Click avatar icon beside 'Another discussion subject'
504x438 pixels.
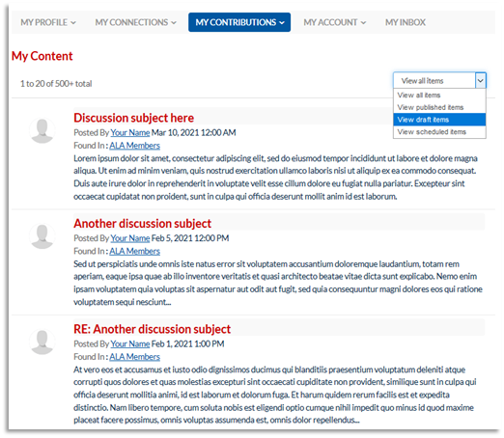point(42,236)
